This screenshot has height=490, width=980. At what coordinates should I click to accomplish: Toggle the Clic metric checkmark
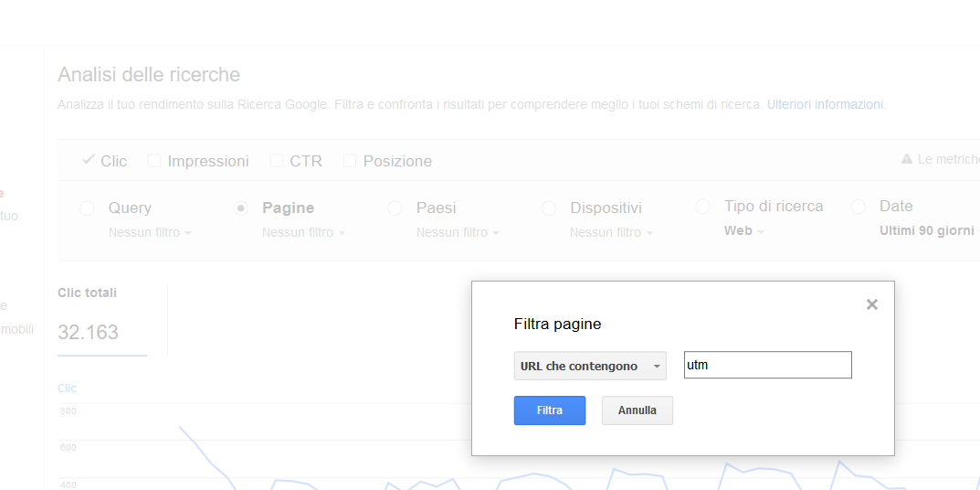tap(89, 160)
